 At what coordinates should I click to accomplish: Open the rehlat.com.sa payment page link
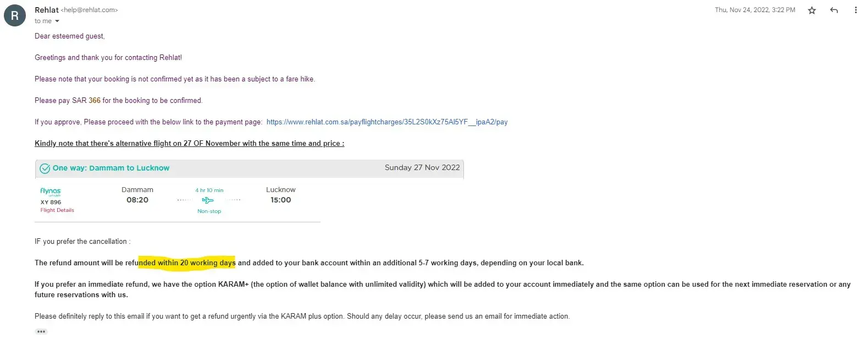coord(386,122)
